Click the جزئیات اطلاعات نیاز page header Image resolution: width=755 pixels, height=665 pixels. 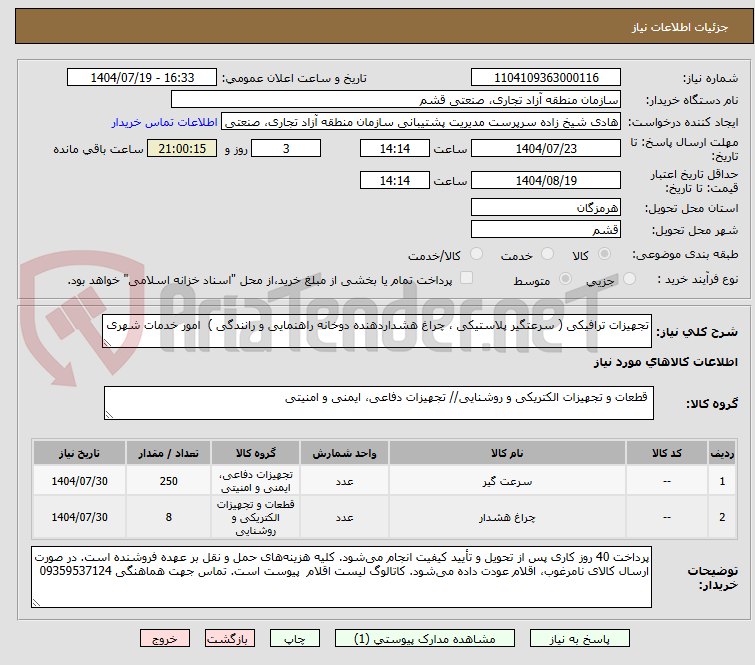click(679, 27)
